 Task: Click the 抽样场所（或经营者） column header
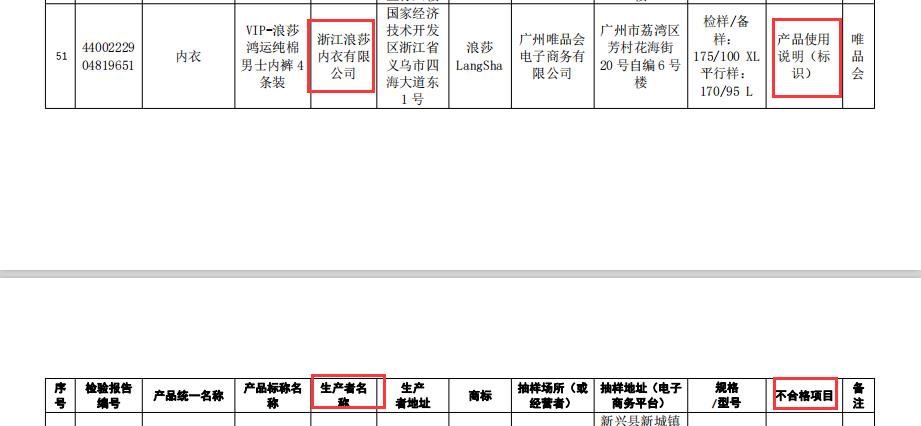tap(552, 395)
